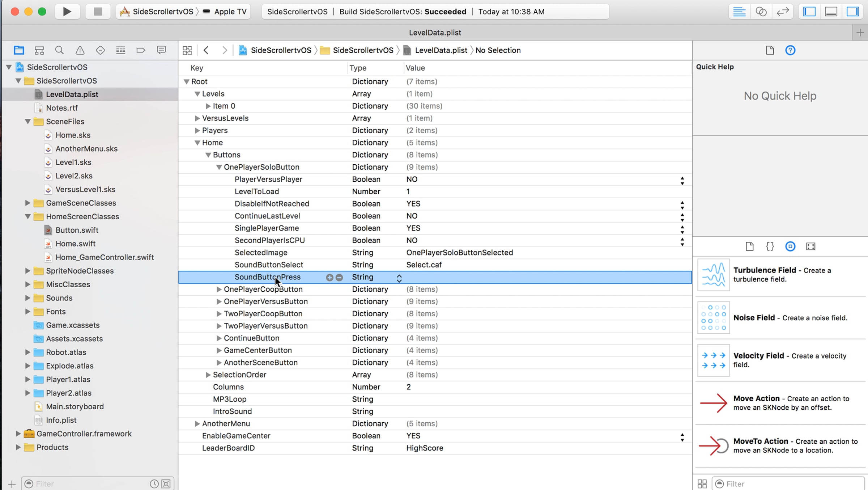Change DisableIfNotReached boolean value
This screenshot has width=868, height=490.
[682, 205]
